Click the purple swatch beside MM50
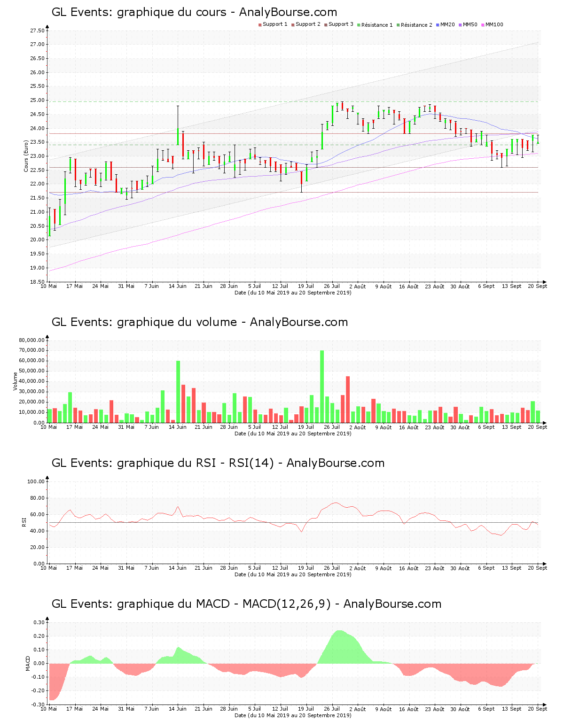 [460, 25]
